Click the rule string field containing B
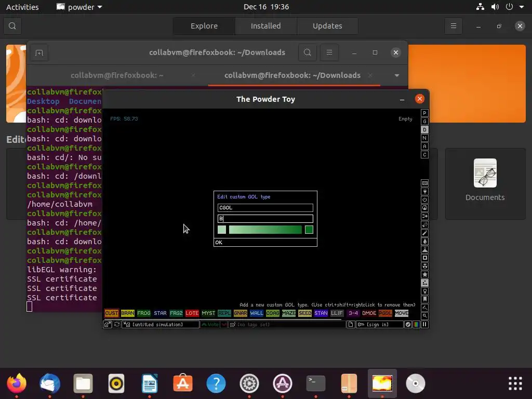Screen dimensions: 532x399 pyautogui.click(x=265, y=219)
